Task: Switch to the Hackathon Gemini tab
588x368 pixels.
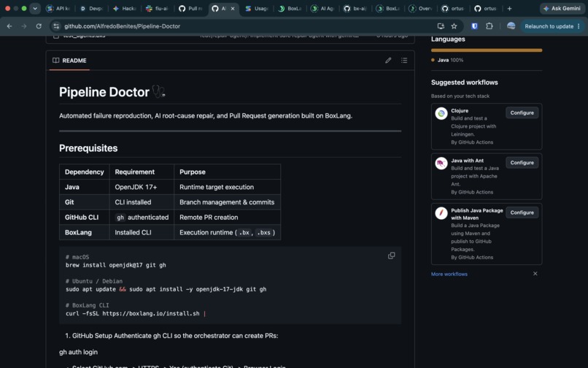Action: (x=125, y=8)
